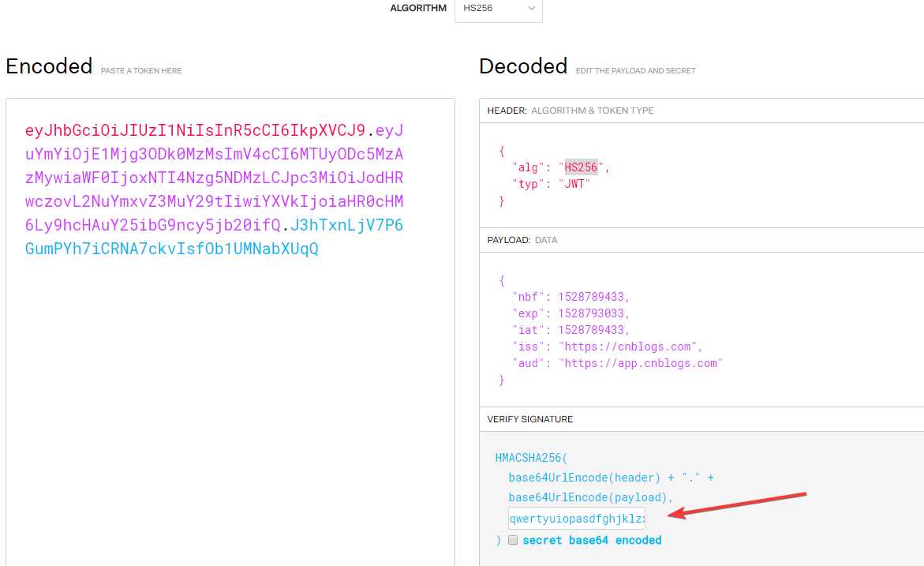Image resolution: width=924 pixels, height=566 pixels.
Task: Click the exp value 1528793033
Action: pyautogui.click(x=591, y=313)
